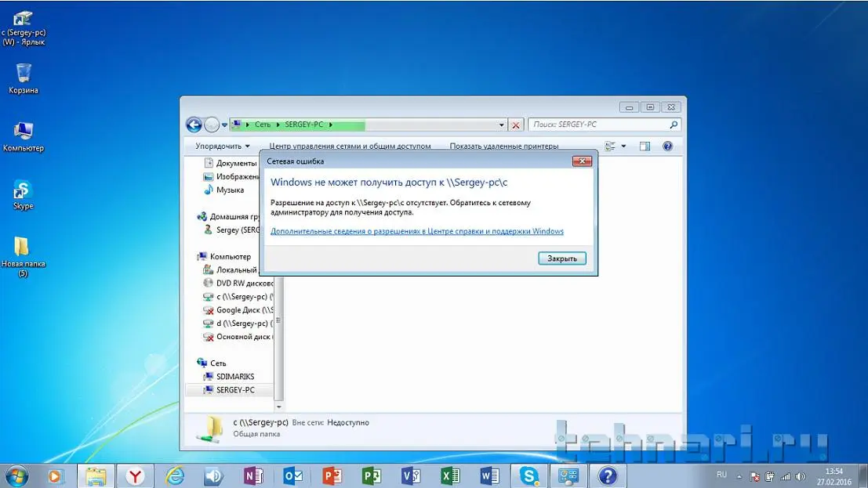
Task: Toggle the preview pane icon
Action: [645, 146]
